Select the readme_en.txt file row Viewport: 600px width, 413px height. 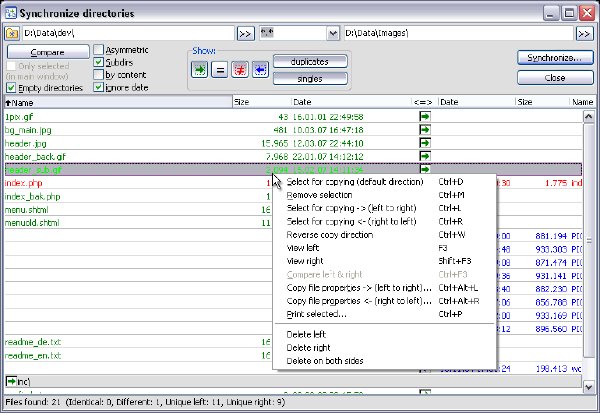pyautogui.click(x=138, y=355)
